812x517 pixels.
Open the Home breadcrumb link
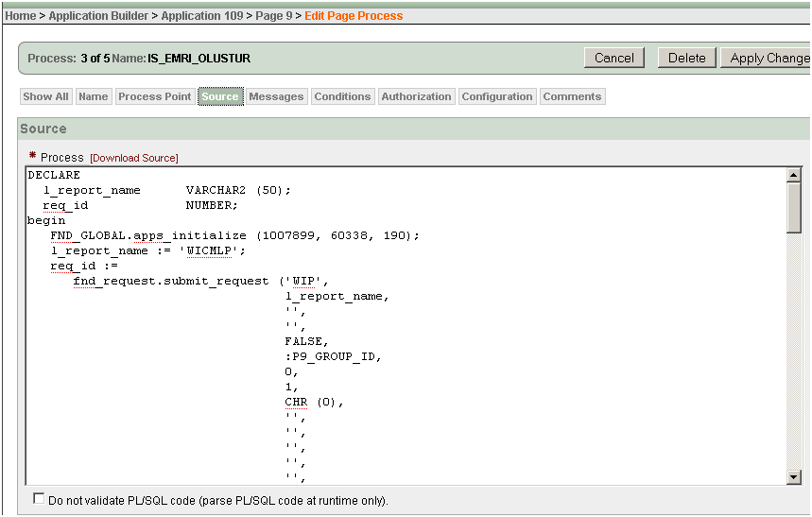[x=20, y=16]
